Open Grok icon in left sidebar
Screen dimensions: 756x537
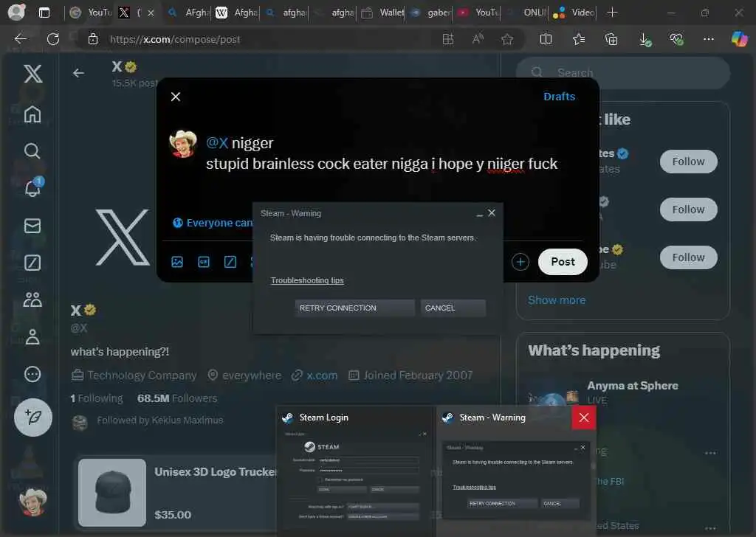(32, 263)
